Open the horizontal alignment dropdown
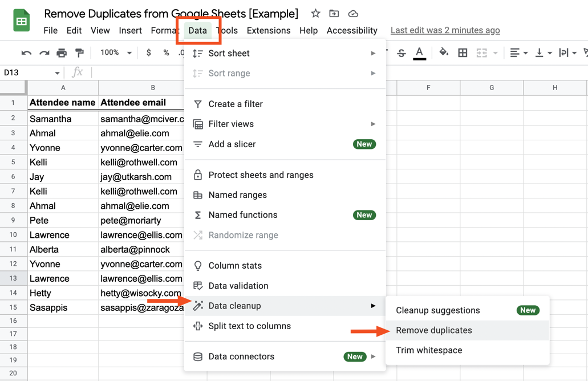 (x=518, y=52)
